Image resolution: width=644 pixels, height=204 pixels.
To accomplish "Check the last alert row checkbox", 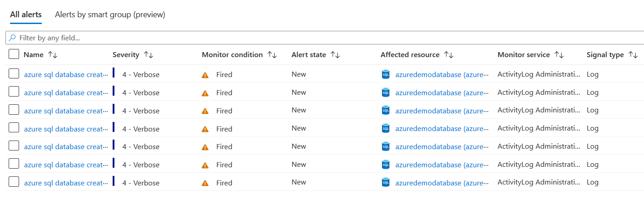I will (x=14, y=182).
